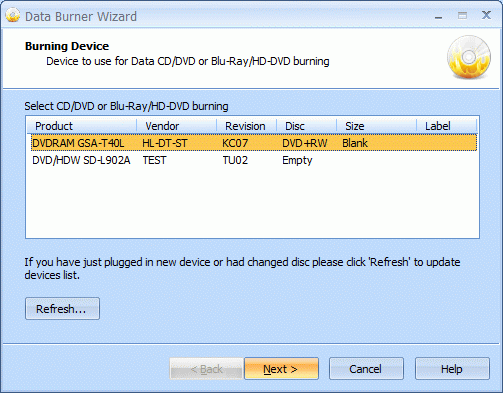The width and height of the screenshot is (503, 393).
Task: Sort by the Vendor column header
Action: click(x=176, y=126)
